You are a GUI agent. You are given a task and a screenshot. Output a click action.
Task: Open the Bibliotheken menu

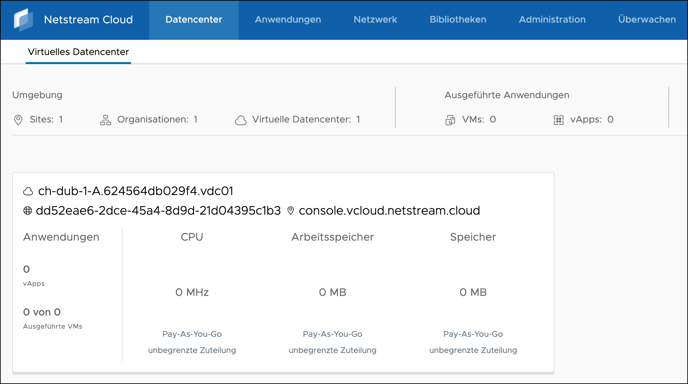tap(458, 20)
